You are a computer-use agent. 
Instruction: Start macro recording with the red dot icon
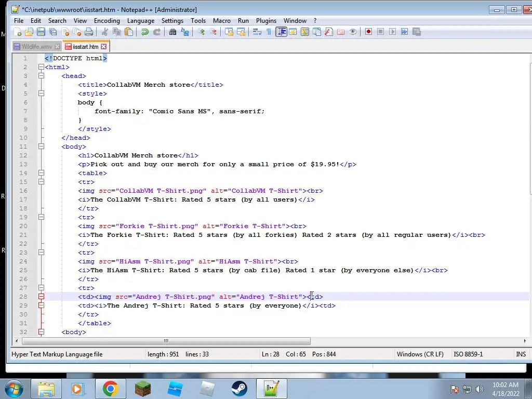(368, 32)
